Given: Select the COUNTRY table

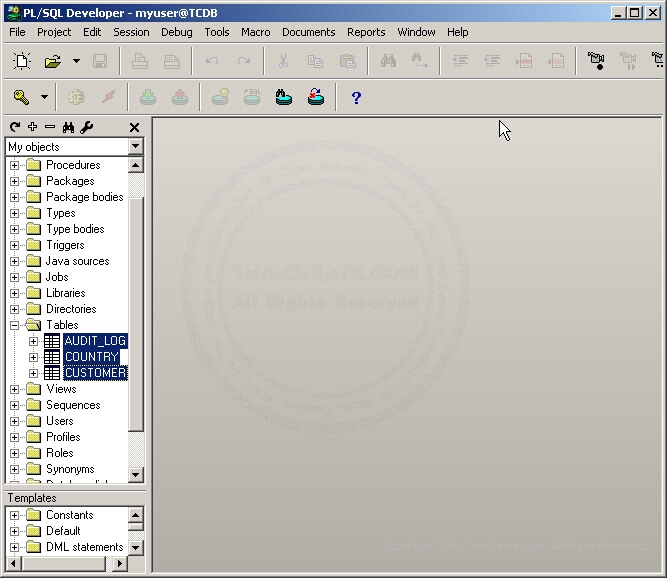Looking at the screenshot, I should pyautogui.click(x=91, y=357).
